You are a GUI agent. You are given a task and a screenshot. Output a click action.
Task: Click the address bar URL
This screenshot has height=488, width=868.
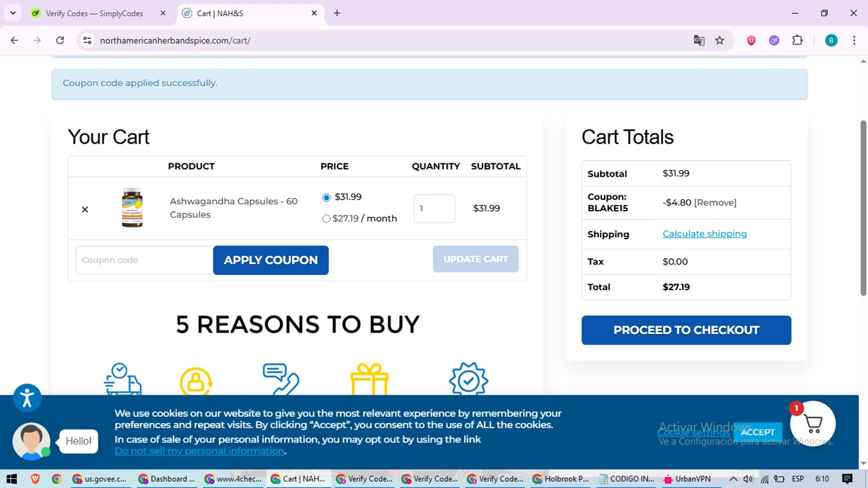pyautogui.click(x=175, y=41)
